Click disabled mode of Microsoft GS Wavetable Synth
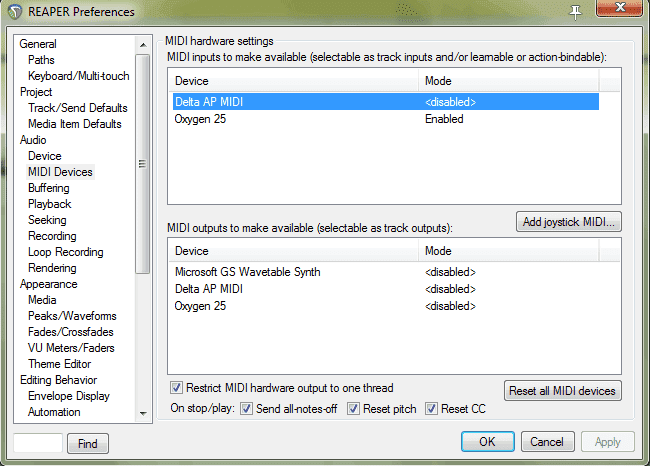The image size is (650, 466). (x=450, y=272)
